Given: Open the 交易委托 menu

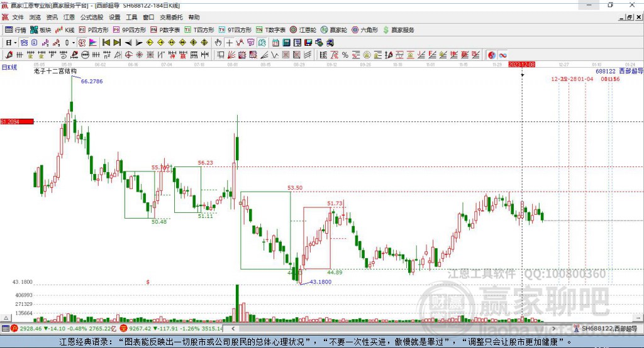Looking at the screenshot, I should coord(171,17).
